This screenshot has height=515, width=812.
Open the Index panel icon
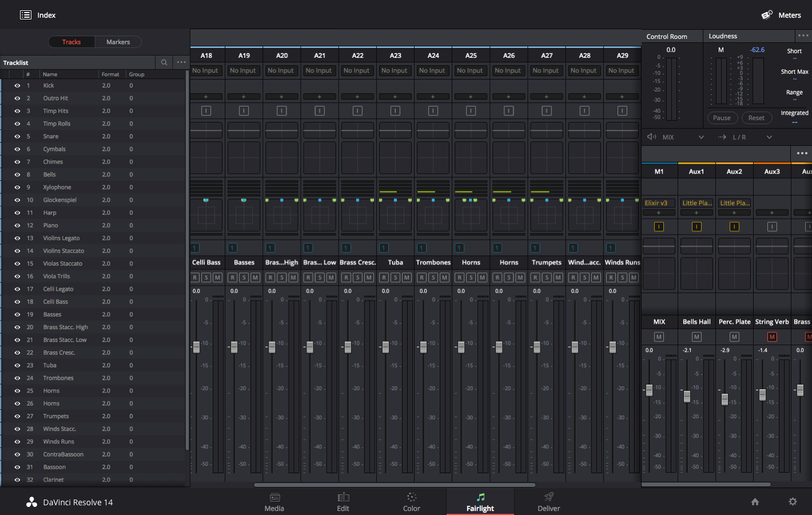tap(26, 15)
